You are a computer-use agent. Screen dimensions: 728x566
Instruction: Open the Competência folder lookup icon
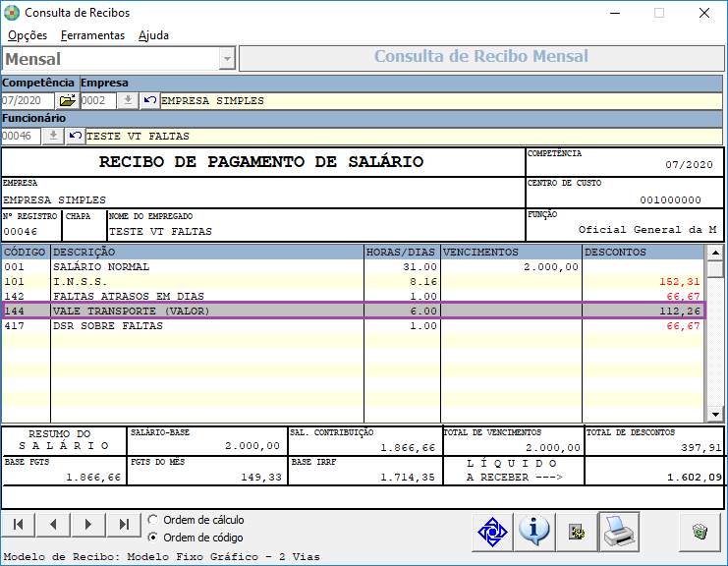(68, 100)
